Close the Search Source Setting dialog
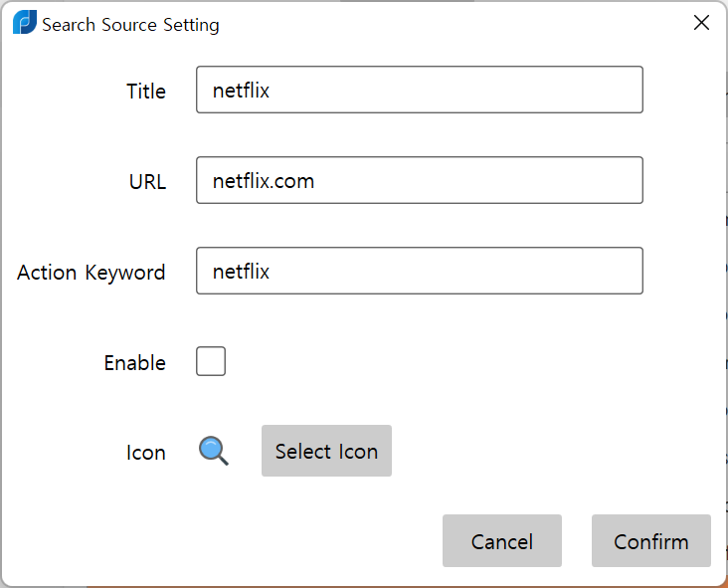 pyautogui.click(x=701, y=22)
